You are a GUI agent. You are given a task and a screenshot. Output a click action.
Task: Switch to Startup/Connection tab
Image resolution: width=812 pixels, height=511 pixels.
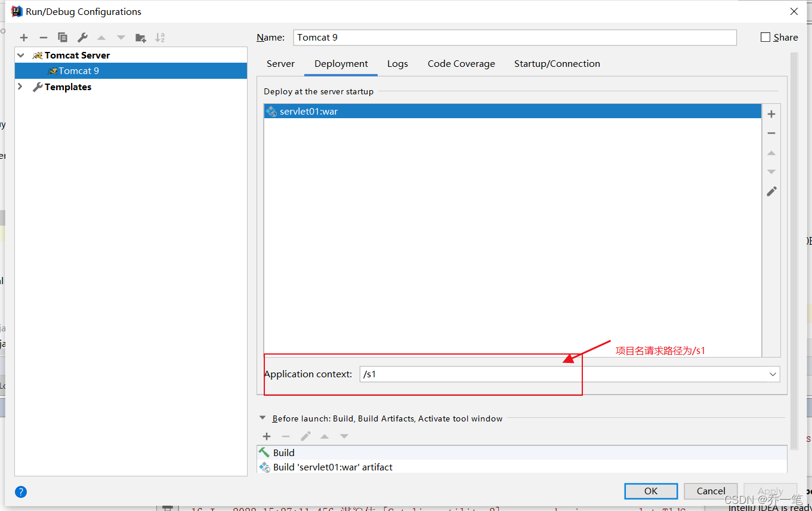[x=557, y=64]
